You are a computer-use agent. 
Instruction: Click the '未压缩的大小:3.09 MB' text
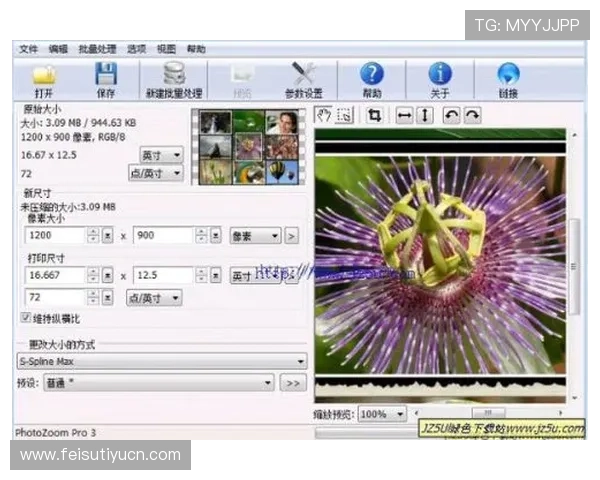pos(68,207)
